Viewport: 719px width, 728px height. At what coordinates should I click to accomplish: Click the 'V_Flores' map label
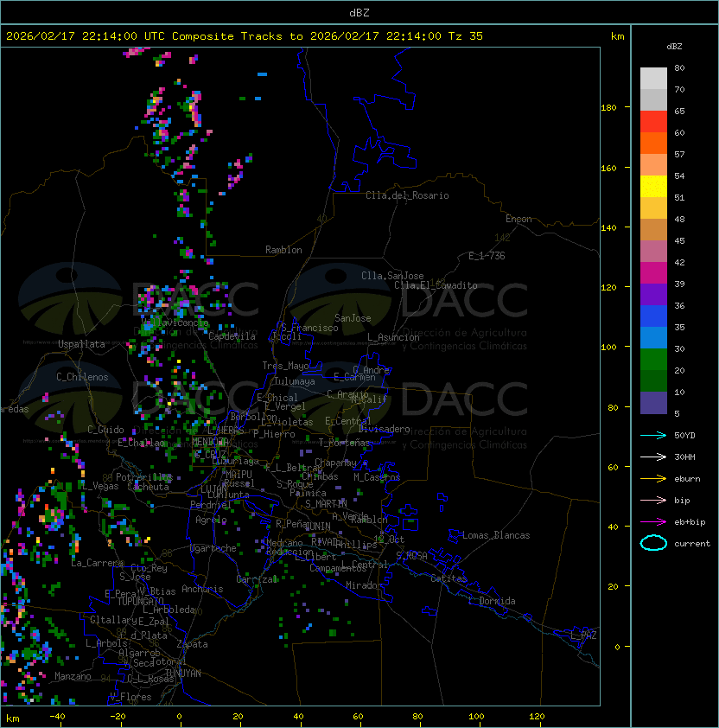point(130,697)
